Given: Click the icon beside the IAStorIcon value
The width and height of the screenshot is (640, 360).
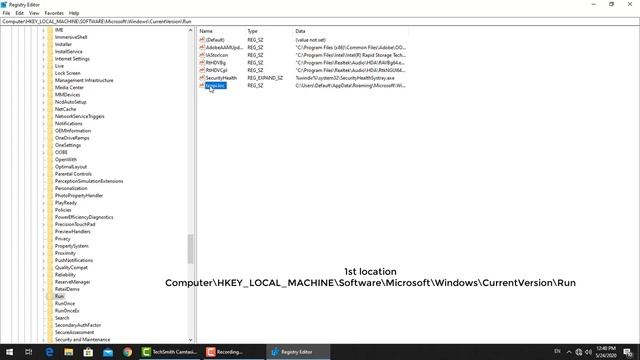Looking at the screenshot, I should tap(202, 55).
